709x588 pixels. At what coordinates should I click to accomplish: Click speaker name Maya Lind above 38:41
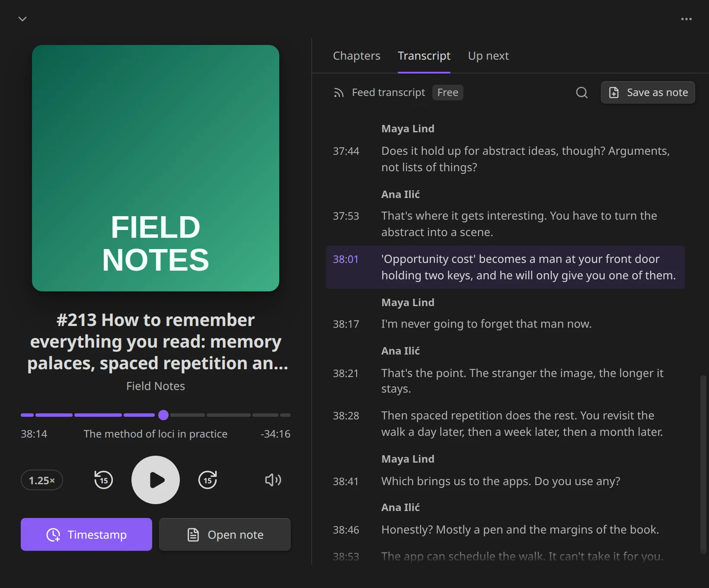tap(408, 459)
